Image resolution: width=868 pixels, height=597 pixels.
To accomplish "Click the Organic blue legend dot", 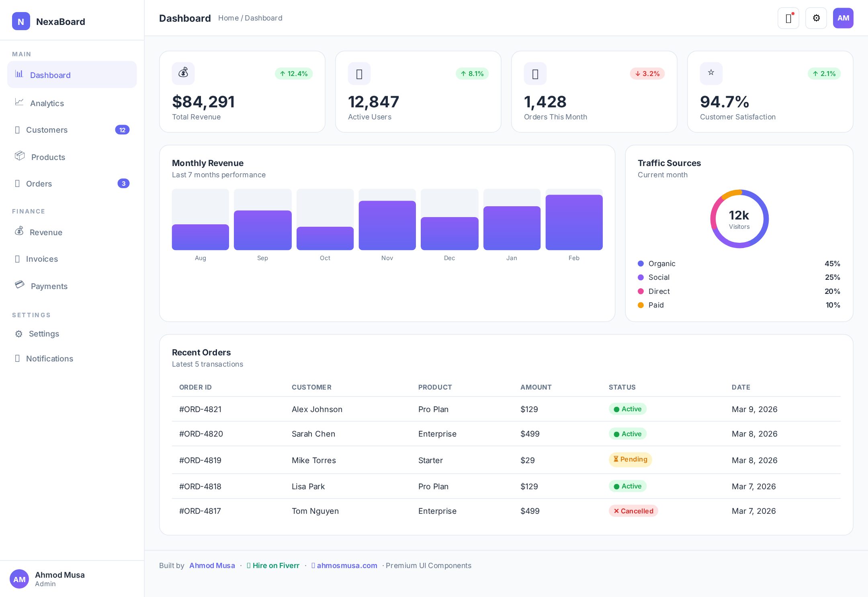I will click(641, 264).
